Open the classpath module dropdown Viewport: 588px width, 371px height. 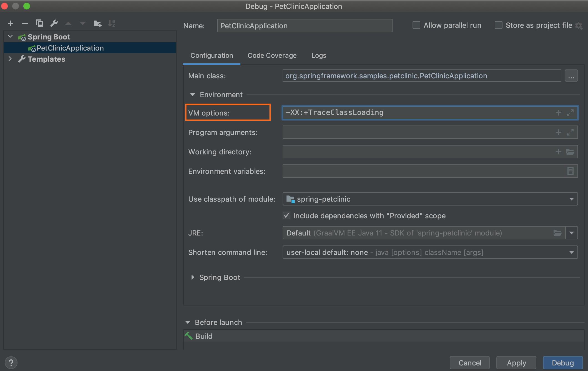tap(571, 199)
